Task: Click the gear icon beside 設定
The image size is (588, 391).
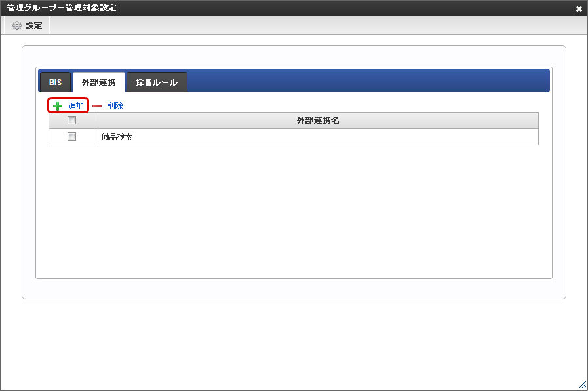Action: 17,26
